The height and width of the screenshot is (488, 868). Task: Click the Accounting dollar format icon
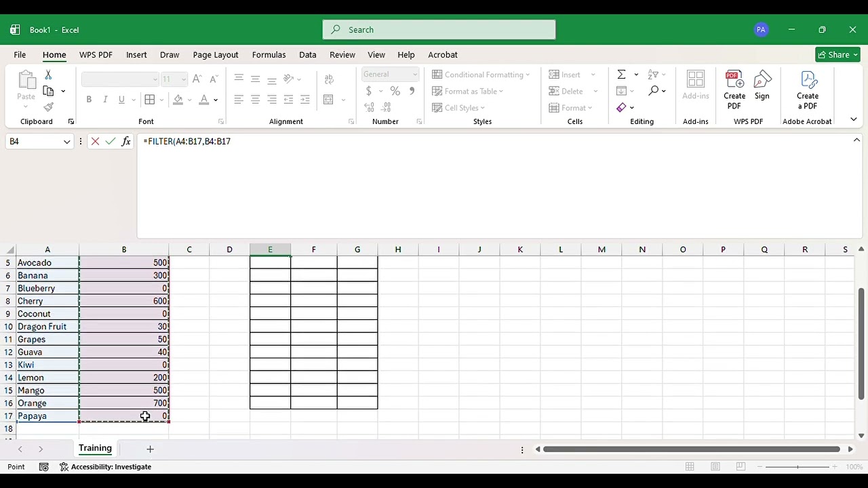coord(368,91)
